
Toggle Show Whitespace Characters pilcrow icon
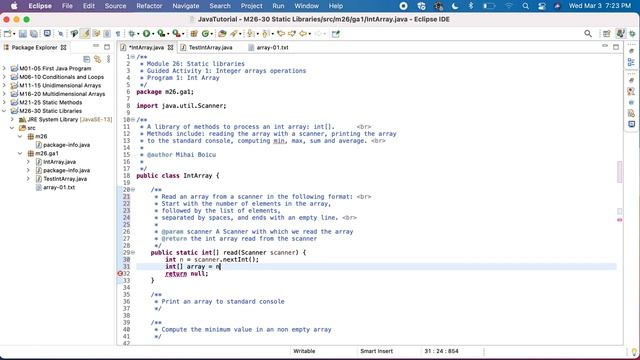coord(118,34)
